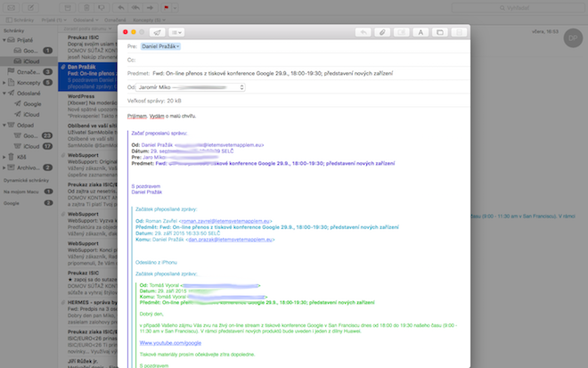
Task: Expand the Kôš trash mailbox
Action: point(4,157)
